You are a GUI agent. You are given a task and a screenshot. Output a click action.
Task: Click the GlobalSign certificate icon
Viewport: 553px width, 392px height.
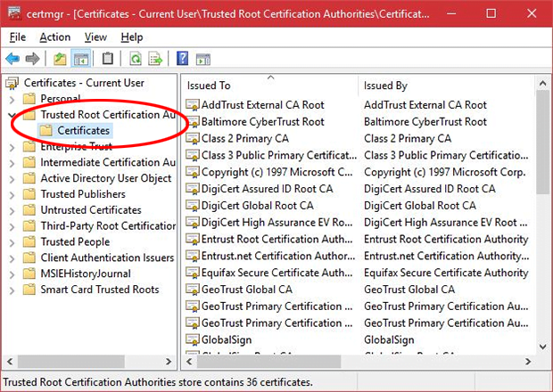pos(193,339)
